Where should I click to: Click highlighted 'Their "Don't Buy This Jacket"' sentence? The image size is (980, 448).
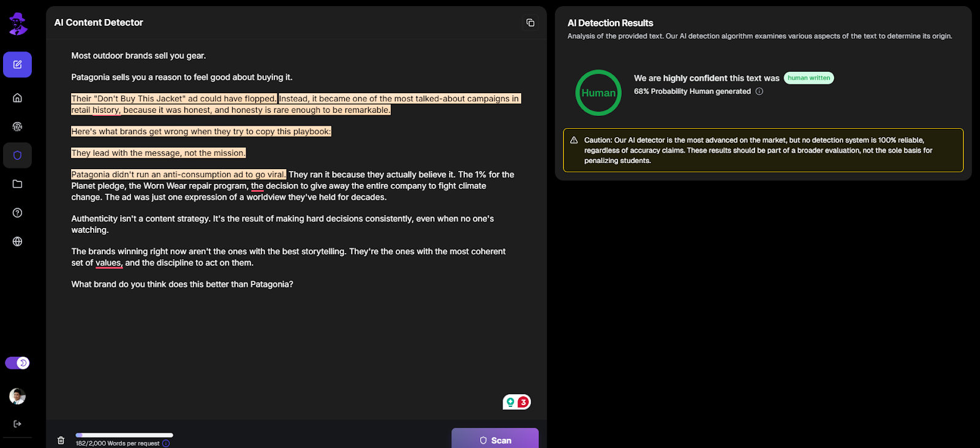tap(174, 99)
